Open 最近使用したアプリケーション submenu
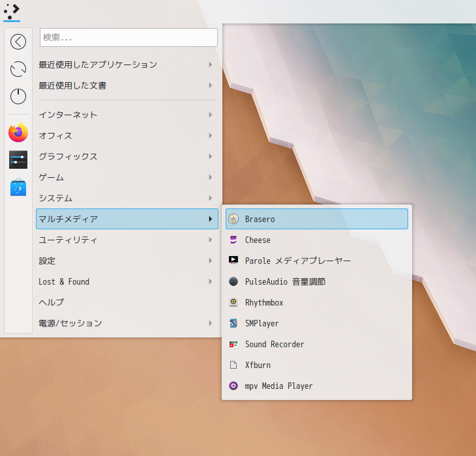Image resolution: width=476 pixels, height=456 pixels. pyautogui.click(x=127, y=64)
